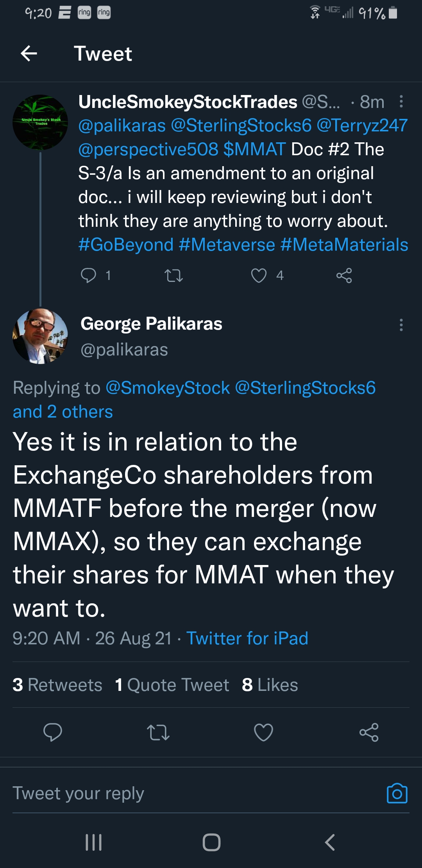Share George Palikaras's tweet

369,732
